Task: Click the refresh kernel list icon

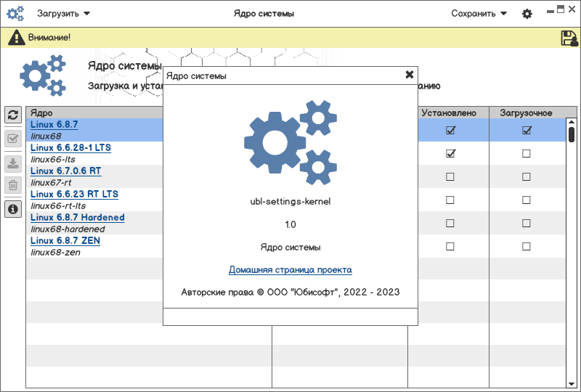Action: pyautogui.click(x=12, y=115)
